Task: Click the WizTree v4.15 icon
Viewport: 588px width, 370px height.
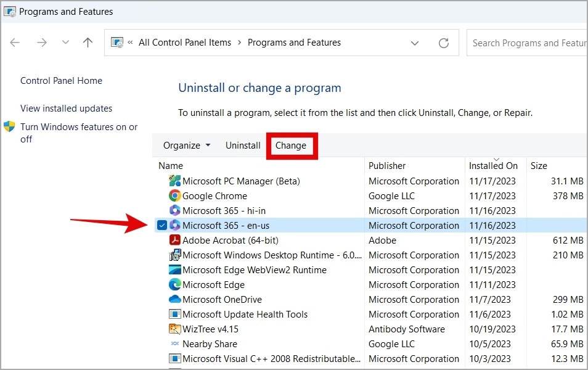Action: point(175,329)
